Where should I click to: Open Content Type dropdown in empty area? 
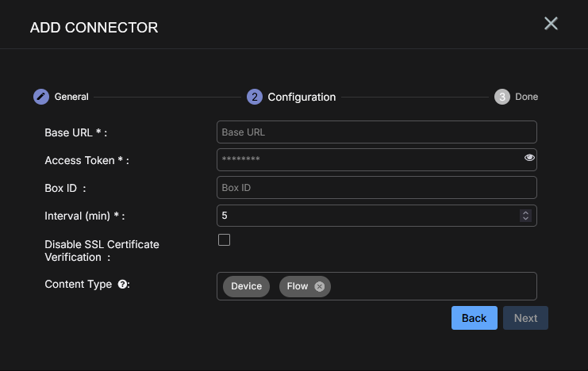coord(432,286)
